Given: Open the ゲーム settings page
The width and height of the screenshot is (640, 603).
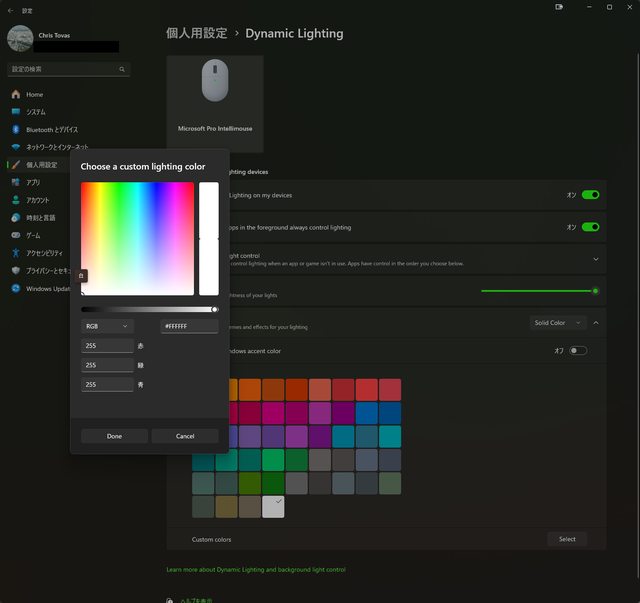Looking at the screenshot, I should [34, 235].
